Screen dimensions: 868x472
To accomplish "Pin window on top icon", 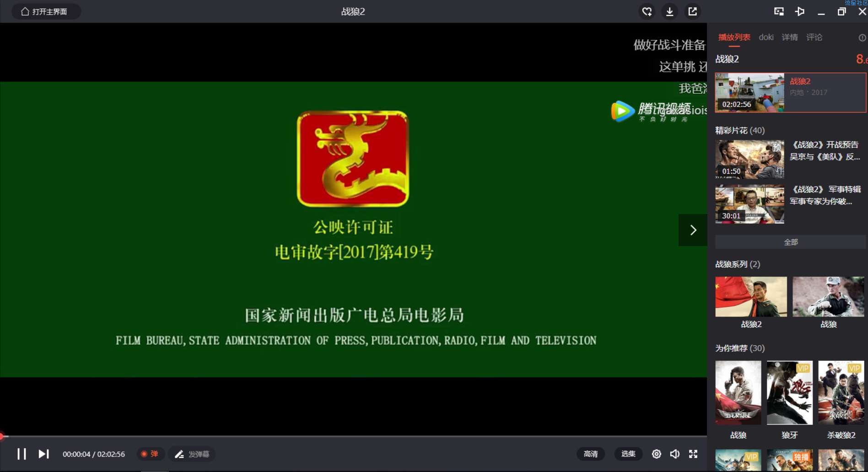I will point(800,11).
